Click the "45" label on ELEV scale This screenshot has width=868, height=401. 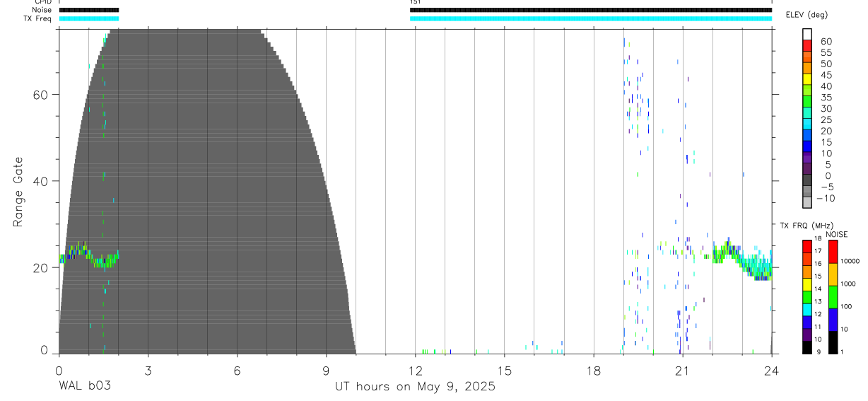(826, 75)
